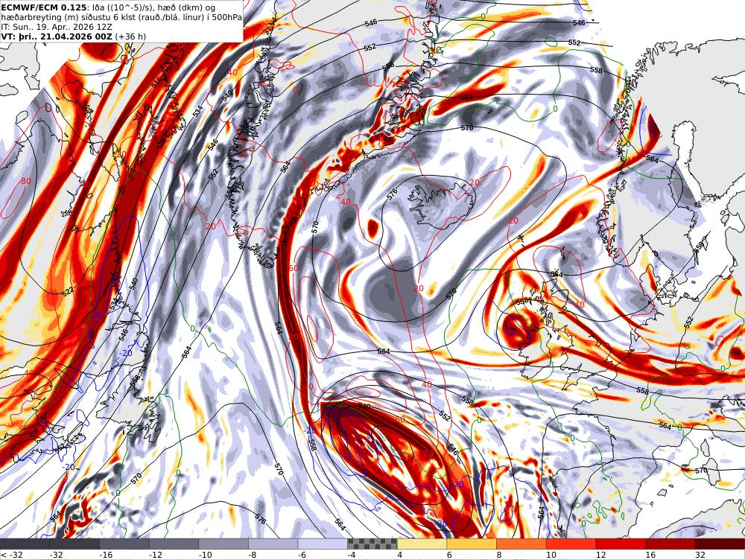Click the '(+36 h)' forecast offset text
The image size is (745, 560).
coord(130,36)
